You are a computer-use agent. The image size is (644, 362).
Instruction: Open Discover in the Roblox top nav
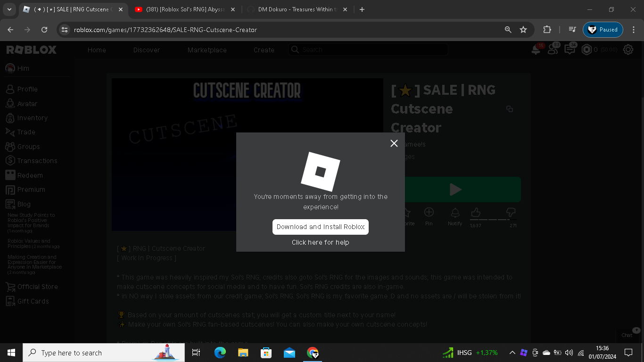[x=147, y=50]
